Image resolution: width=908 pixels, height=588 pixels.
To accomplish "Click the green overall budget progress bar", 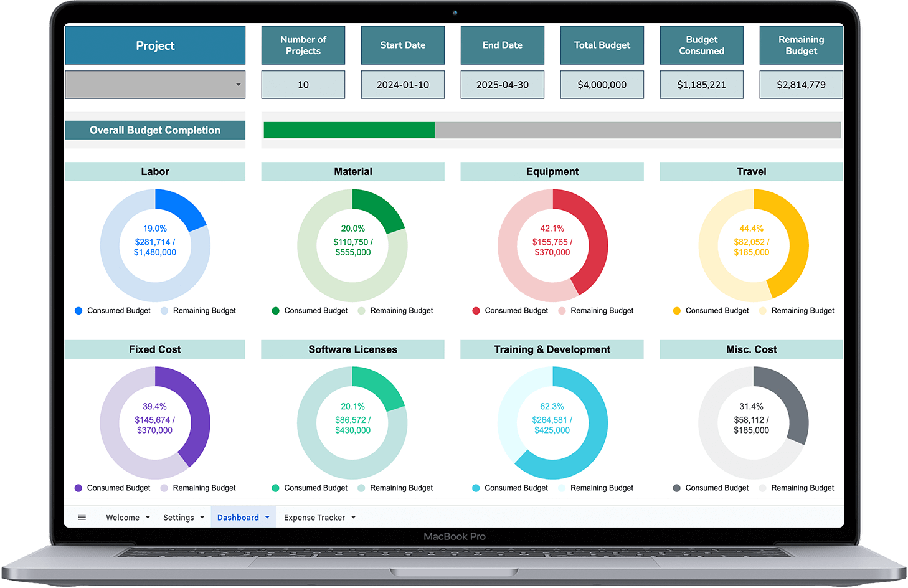I will pyautogui.click(x=349, y=130).
